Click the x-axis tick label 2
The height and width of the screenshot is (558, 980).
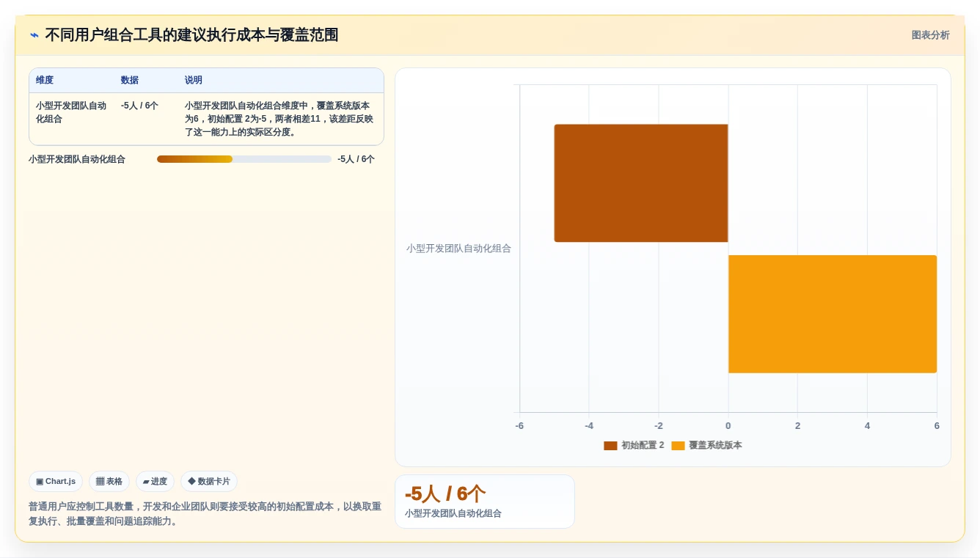(798, 426)
